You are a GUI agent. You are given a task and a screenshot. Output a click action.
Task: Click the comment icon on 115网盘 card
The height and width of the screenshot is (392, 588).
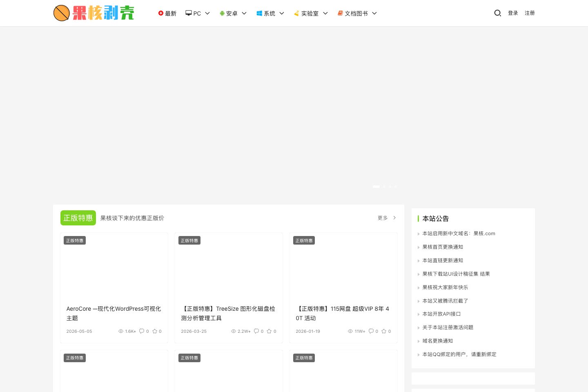click(x=371, y=331)
